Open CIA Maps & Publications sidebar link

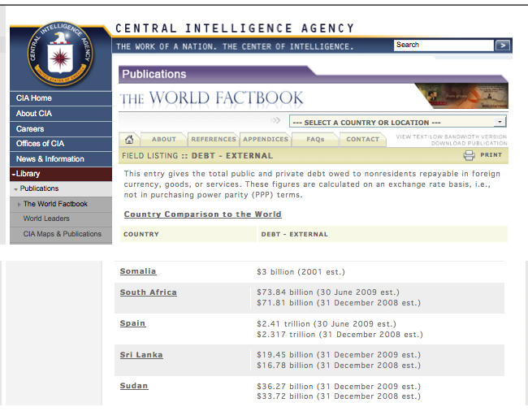point(61,234)
